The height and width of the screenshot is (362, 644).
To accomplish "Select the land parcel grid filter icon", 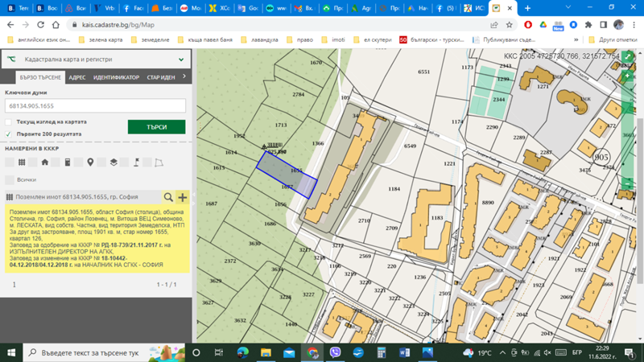I will pos(22,162).
